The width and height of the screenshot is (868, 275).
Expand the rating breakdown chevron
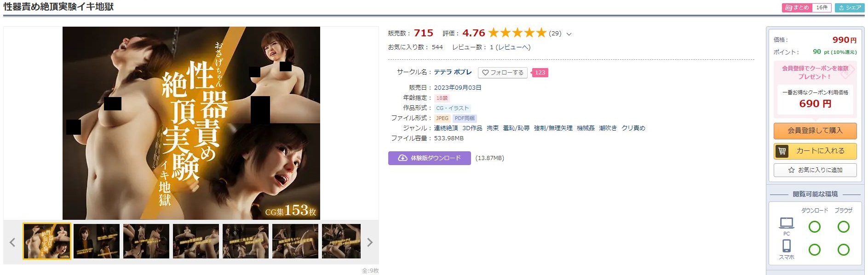569,34
